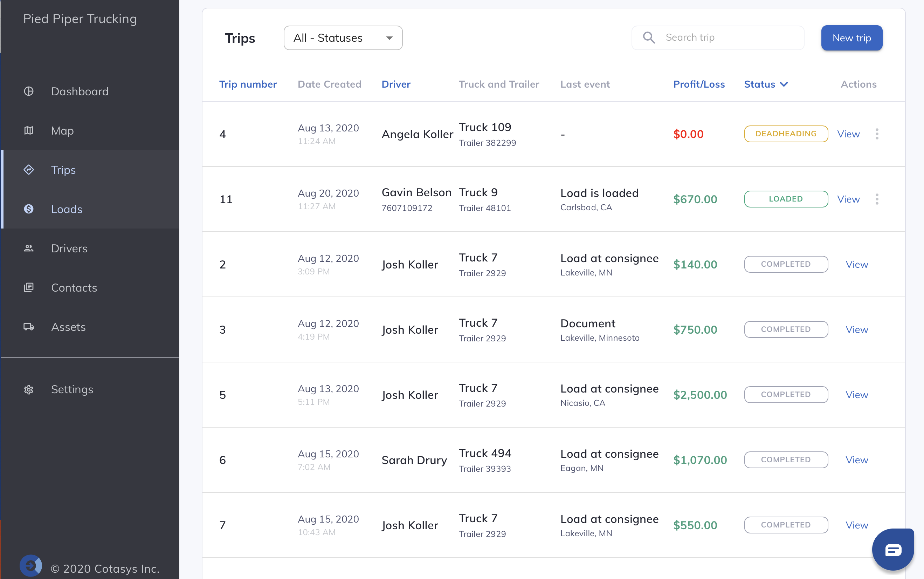Screen dimensions: 924x579
Task: Click the Settings gear icon
Action: point(29,389)
